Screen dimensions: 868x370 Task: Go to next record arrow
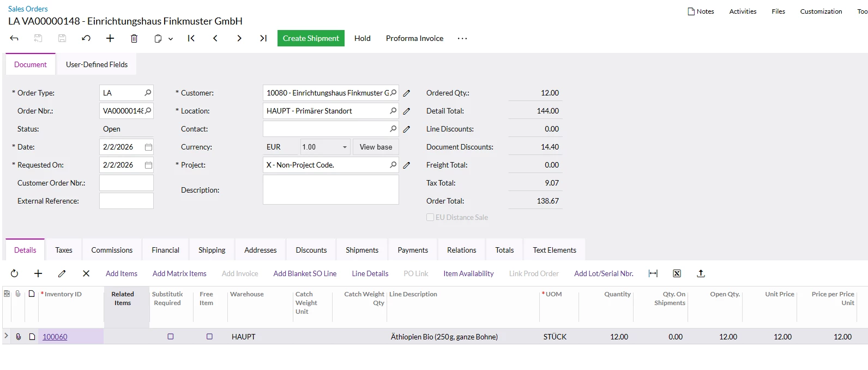(x=239, y=38)
